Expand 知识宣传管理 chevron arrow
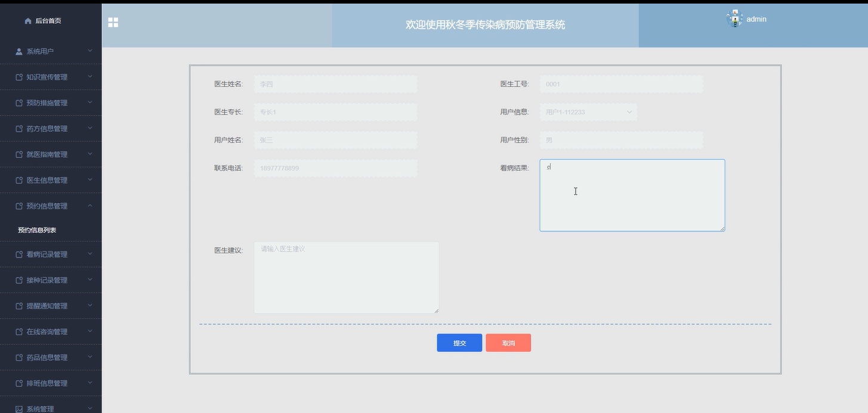Screen dimensions: 868x413 (x=90, y=76)
